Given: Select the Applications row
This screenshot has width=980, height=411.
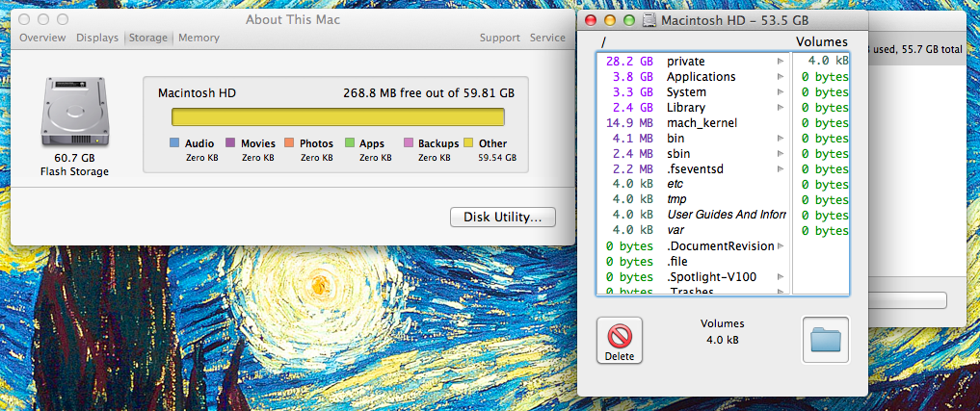Looking at the screenshot, I should [x=693, y=76].
